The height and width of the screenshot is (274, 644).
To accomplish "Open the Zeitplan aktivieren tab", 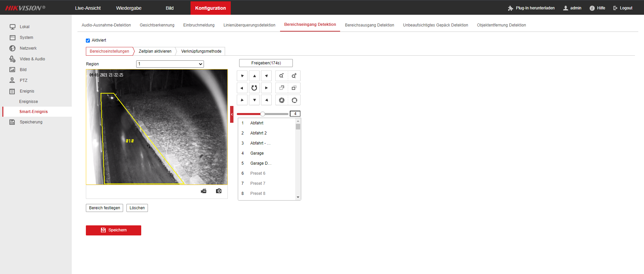I will point(155,51).
